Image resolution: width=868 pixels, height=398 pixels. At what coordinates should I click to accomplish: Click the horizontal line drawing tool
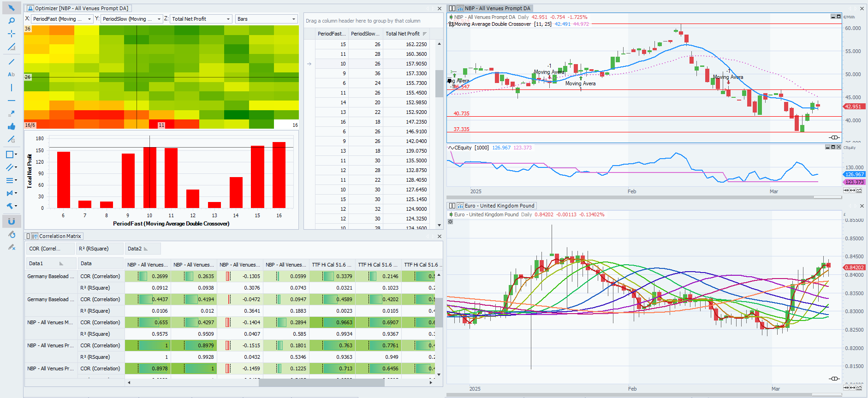[12, 101]
